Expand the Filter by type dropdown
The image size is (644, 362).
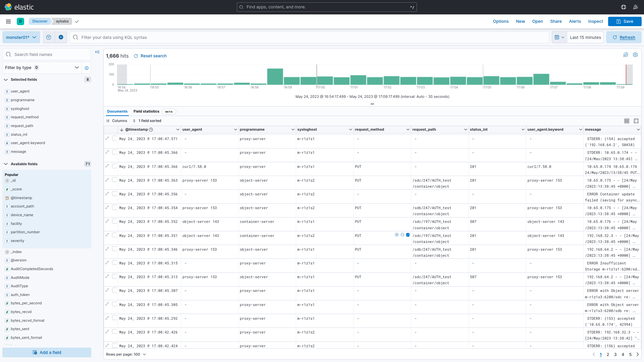(x=42, y=68)
